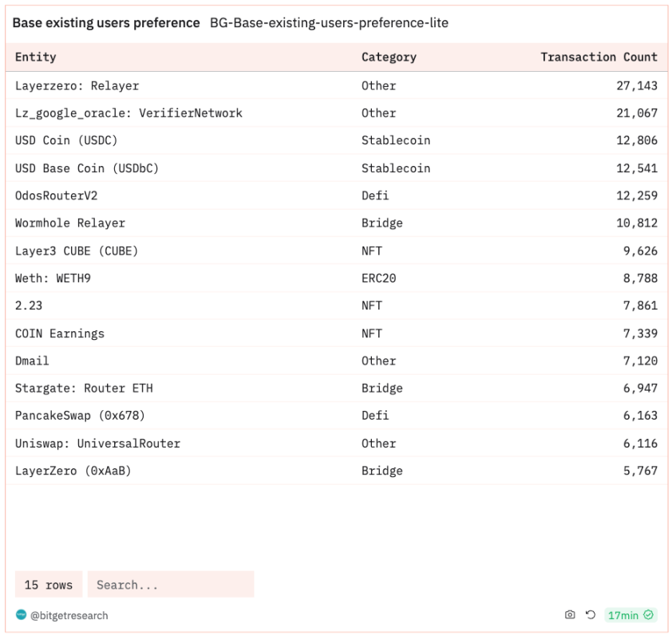Click the 27,143 transaction count cell

click(x=637, y=85)
